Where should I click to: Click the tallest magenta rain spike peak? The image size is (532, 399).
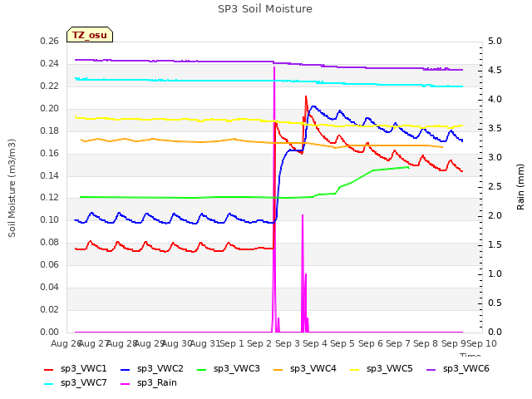pos(274,67)
